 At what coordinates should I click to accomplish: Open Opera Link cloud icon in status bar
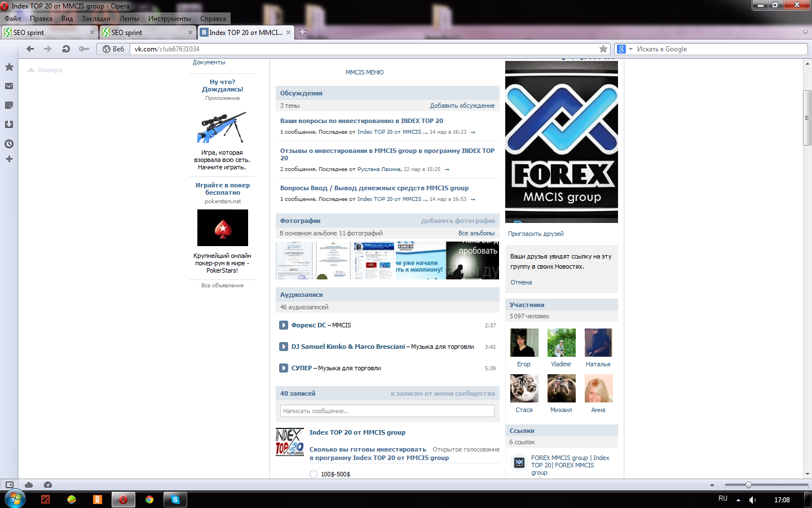coord(29,485)
